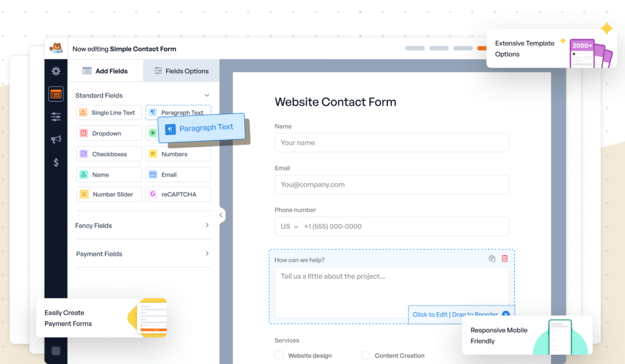Check the Website design checkbox
This screenshot has height=364, width=625.
point(279,355)
